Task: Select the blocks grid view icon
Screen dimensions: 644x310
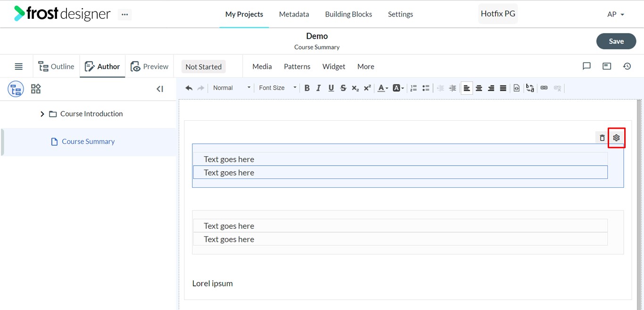Action: tap(36, 89)
